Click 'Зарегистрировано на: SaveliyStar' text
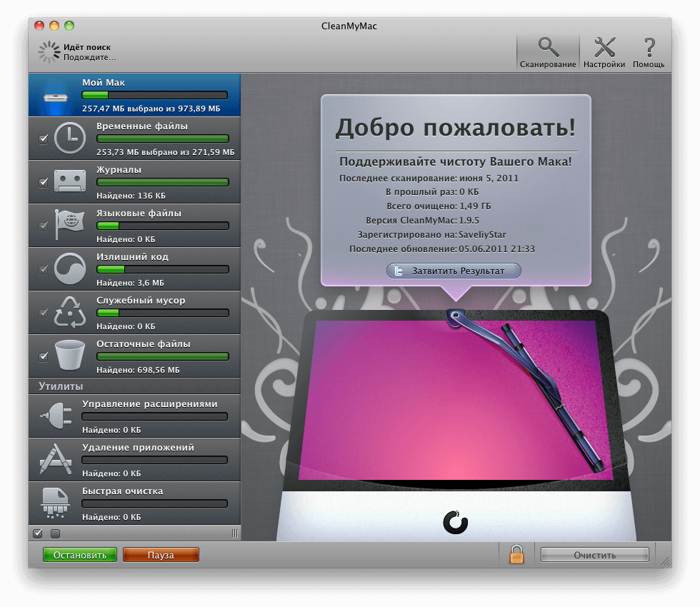Screen dimensions: 700x607 click(431, 235)
